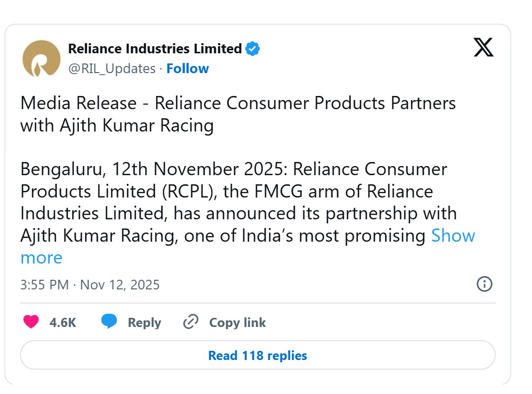
Task: Select the Copy link text label
Action: point(237,322)
